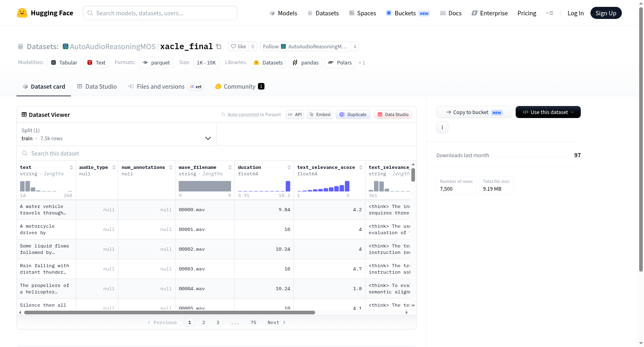Click the table's horizontal scroll right arrow
This screenshot has width=644, height=347.
[x=407, y=312]
